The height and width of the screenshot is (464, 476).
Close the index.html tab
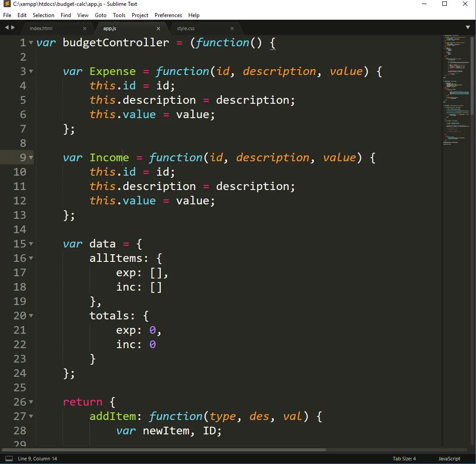pyautogui.click(x=85, y=28)
